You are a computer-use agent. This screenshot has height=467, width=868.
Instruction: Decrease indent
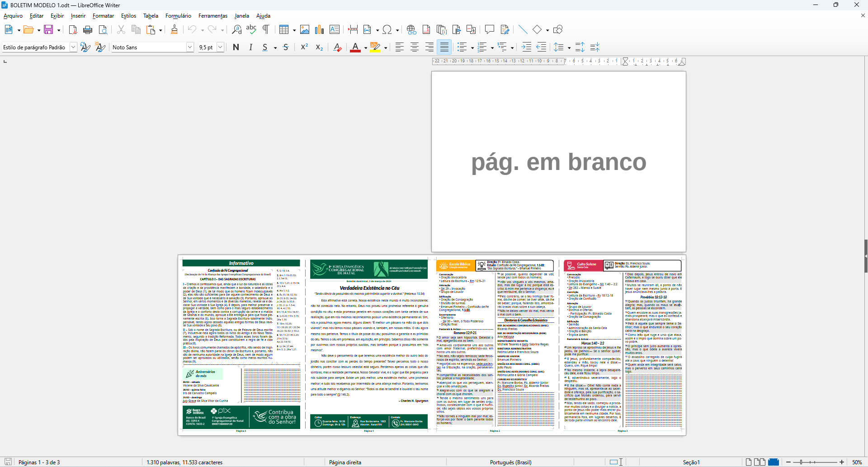(541, 47)
